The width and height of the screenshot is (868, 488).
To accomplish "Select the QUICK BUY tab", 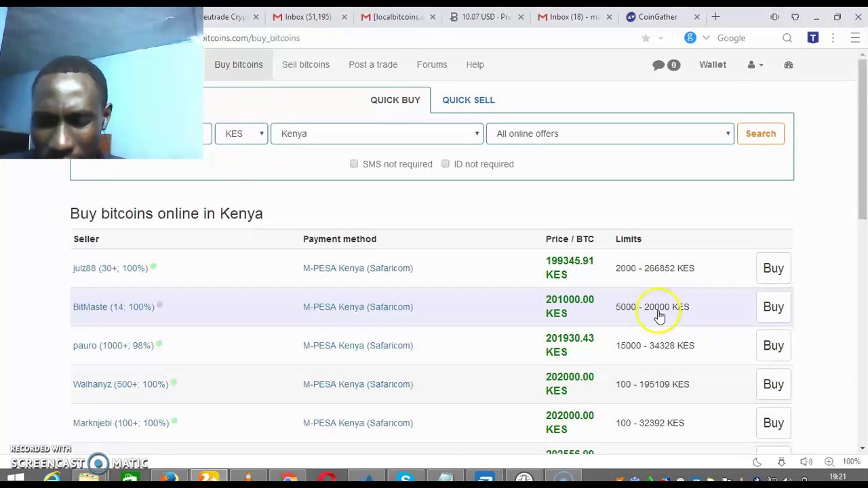I will pos(395,100).
